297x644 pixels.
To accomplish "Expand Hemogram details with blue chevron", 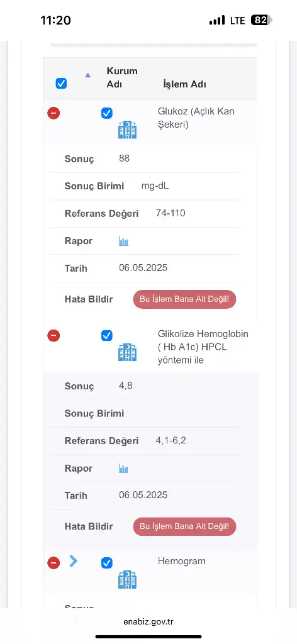I will tap(74, 561).
